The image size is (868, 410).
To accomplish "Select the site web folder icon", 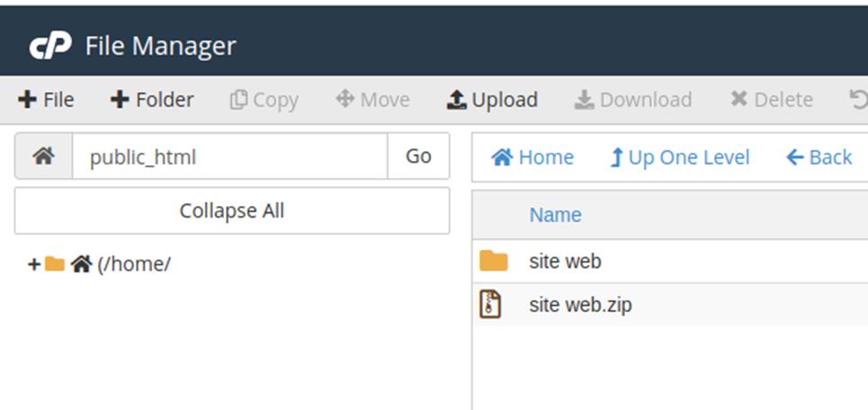I will (x=493, y=262).
